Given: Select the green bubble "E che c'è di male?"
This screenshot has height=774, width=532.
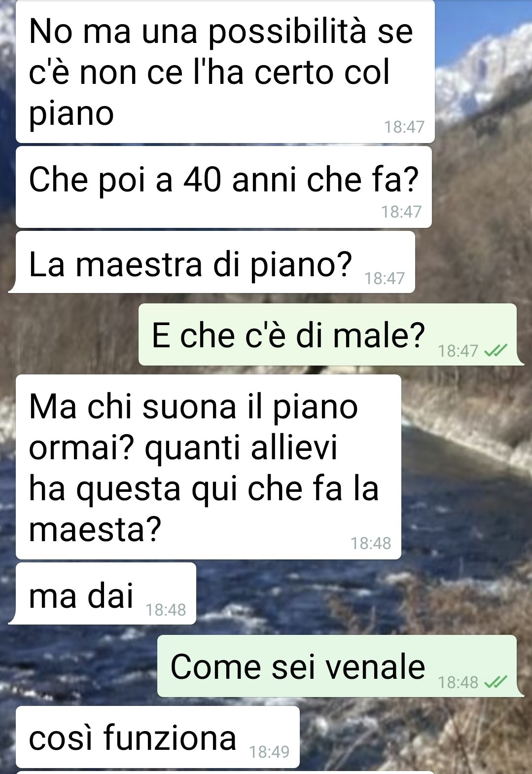Looking at the screenshot, I should 330,334.
